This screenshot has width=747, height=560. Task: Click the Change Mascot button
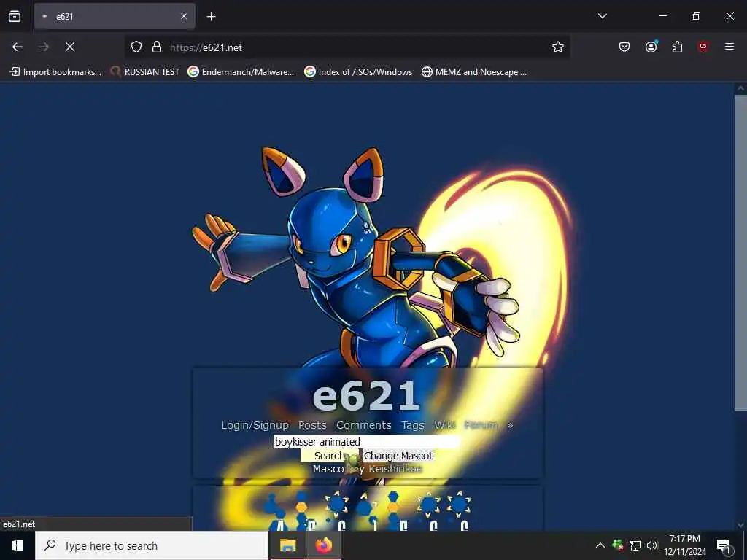click(398, 456)
